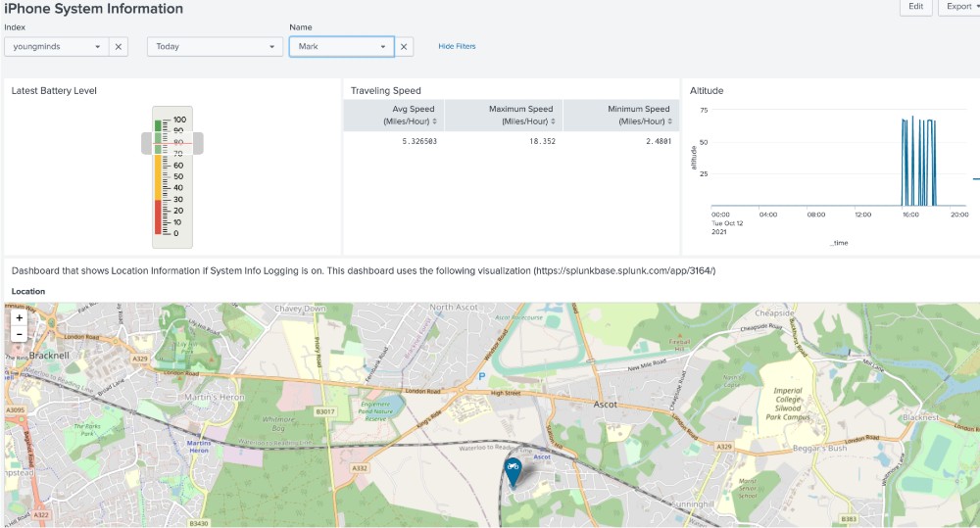Click the Imperial College Silwood Park label
The height and width of the screenshot is (528, 980).
coord(788,404)
